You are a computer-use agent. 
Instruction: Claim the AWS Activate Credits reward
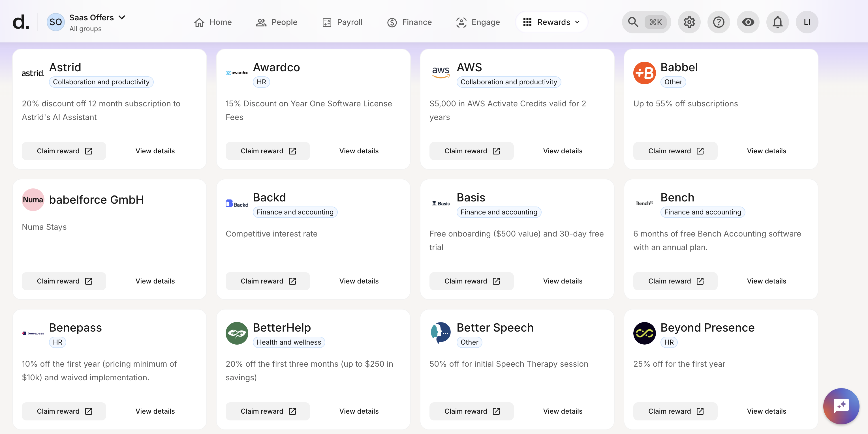coord(471,151)
